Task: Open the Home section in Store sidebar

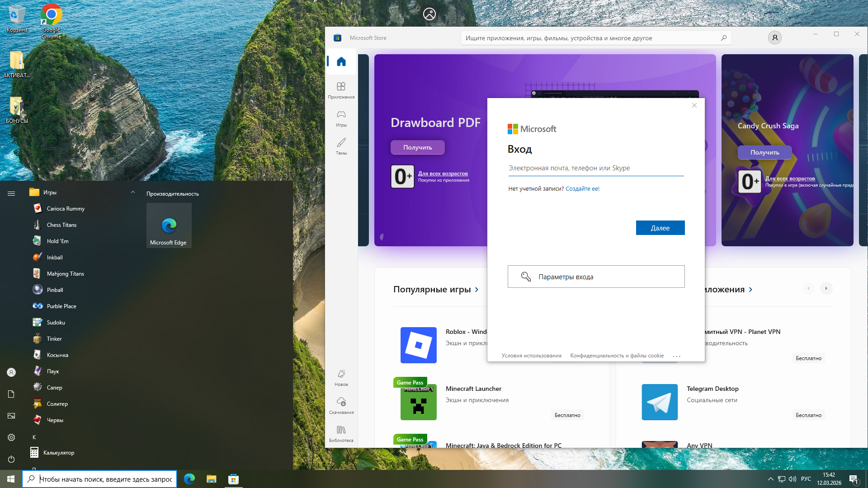Action: (x=341, y=61)
